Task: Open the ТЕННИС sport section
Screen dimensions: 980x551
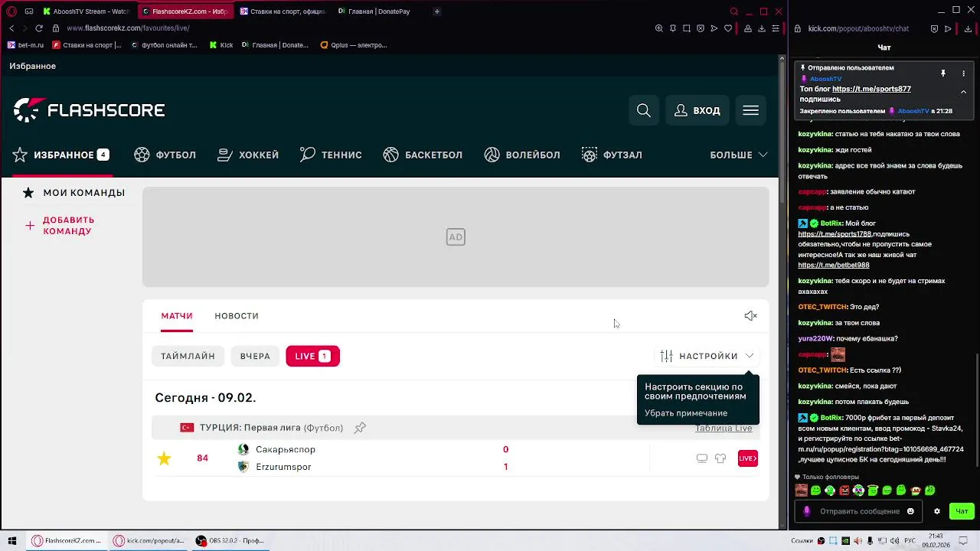Action: pyautogui.click(x=331, y=155)
